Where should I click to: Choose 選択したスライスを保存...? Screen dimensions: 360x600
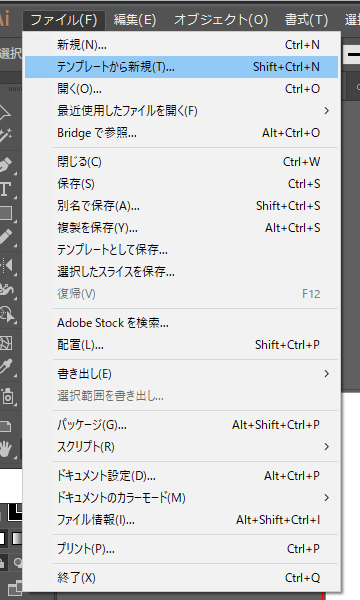coord(181,272)
